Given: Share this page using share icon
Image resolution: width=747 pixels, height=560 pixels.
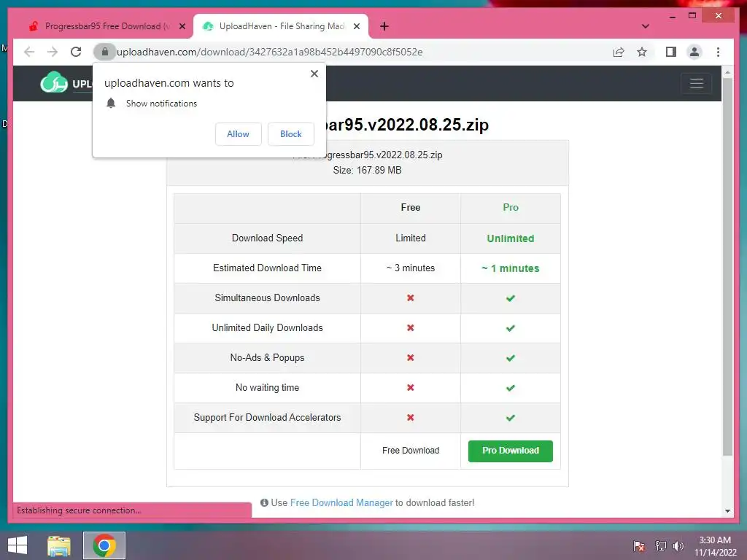Looking at the screenshot, I should [619, 52].
